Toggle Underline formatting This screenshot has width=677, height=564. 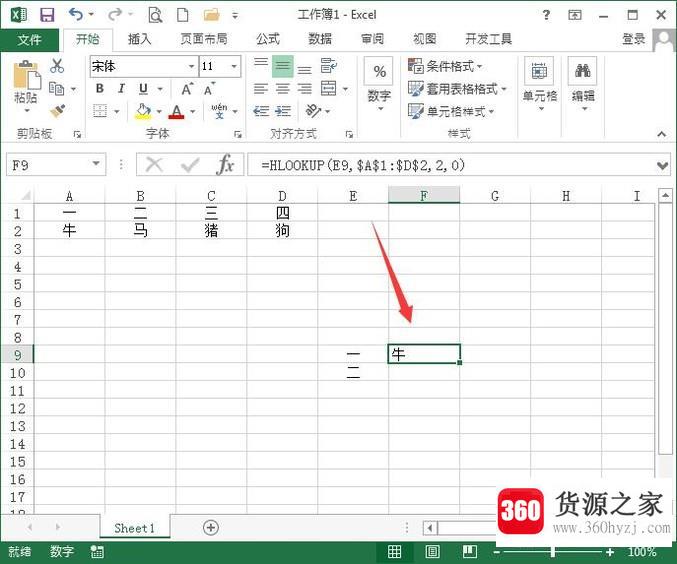point(143,89)
